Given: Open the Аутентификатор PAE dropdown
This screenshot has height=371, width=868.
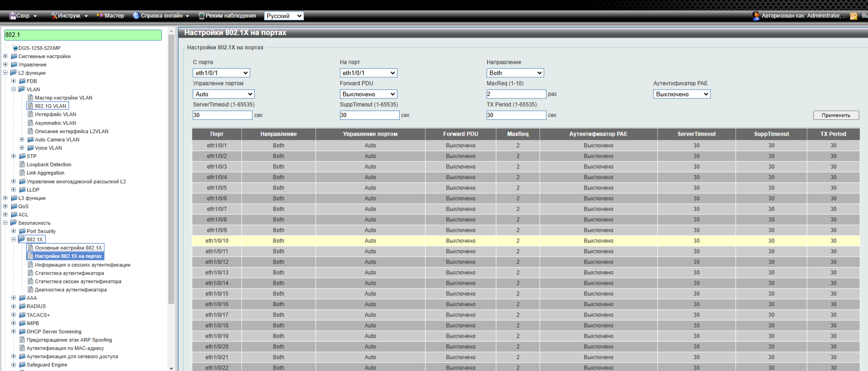Looking at the screenshot, I should click(x=681, y=94).
